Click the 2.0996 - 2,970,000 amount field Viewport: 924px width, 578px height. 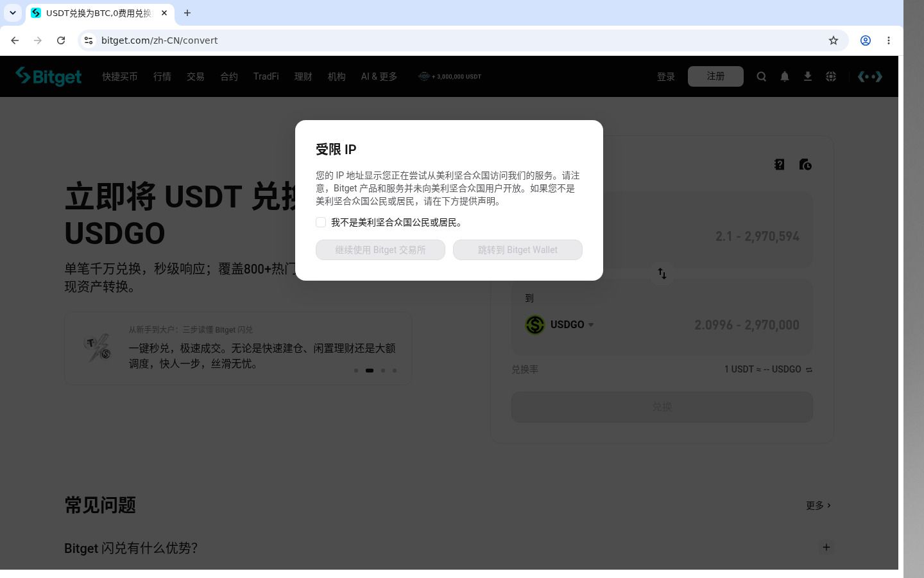(747, 325)
